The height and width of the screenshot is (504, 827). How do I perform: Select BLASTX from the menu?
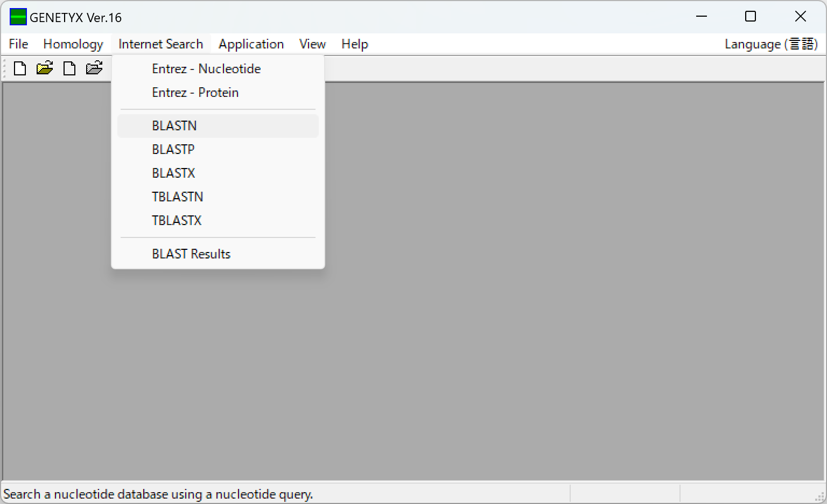pyautogui.click(x=218, y=173)
